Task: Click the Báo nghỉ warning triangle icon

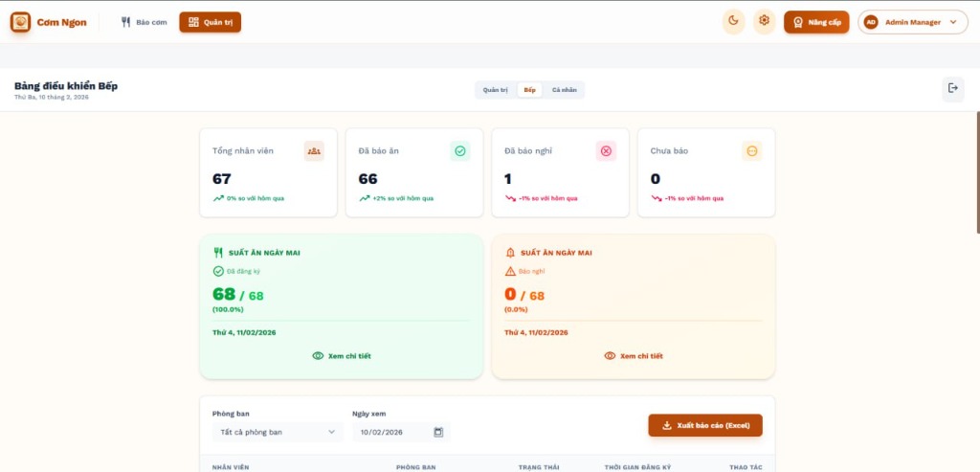Action: pyautogui.click(x=510, y=271)
